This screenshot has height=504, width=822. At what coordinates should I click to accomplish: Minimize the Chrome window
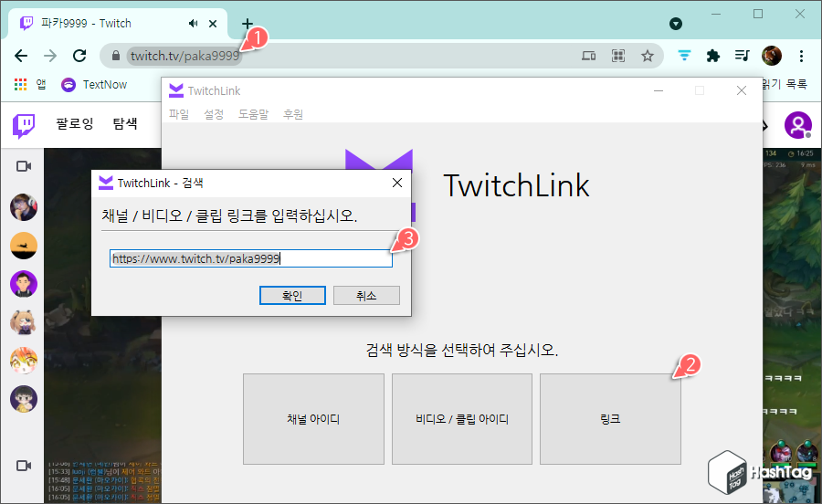pyautogui.click(x=715, y=14)
